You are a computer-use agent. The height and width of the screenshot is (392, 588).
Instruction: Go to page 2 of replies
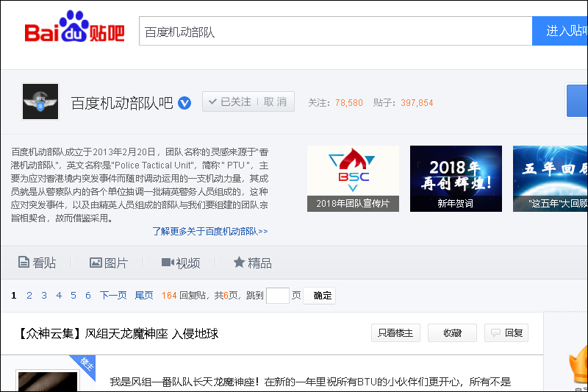[x=29, y=296]
